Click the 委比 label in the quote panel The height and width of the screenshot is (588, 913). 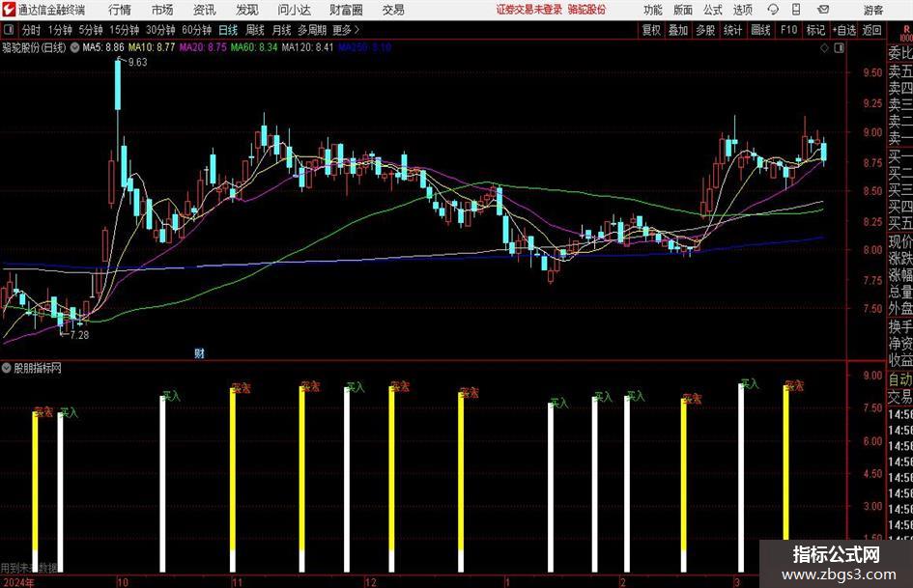click(900, 53)
